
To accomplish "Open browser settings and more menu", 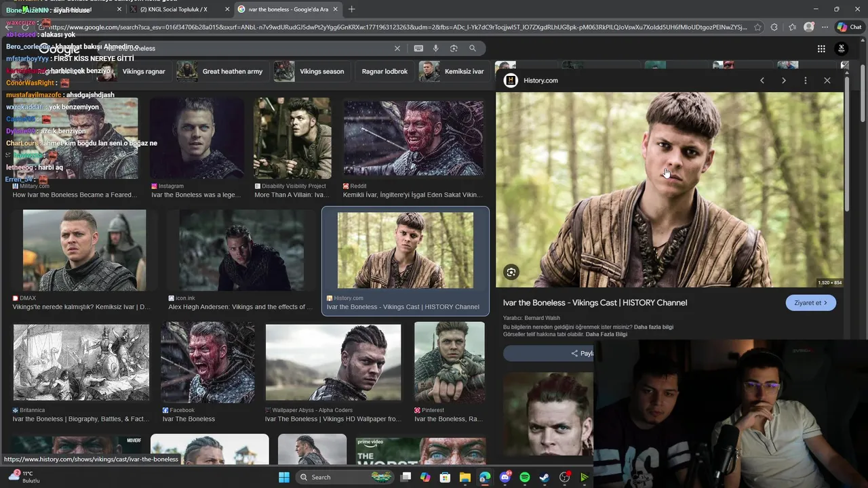I will [825, 27].
